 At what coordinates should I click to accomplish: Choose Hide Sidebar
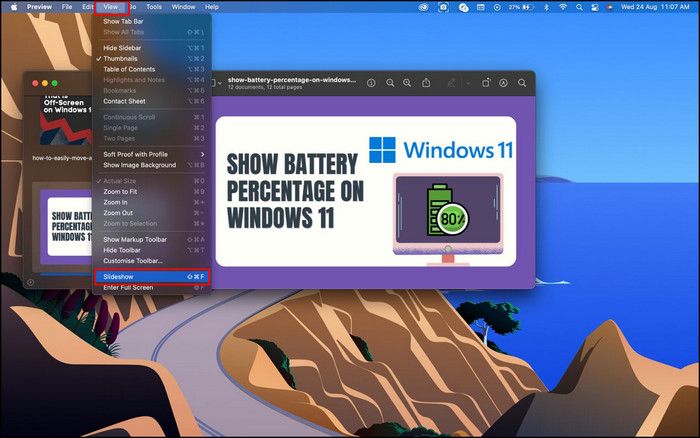coord(152,48)
